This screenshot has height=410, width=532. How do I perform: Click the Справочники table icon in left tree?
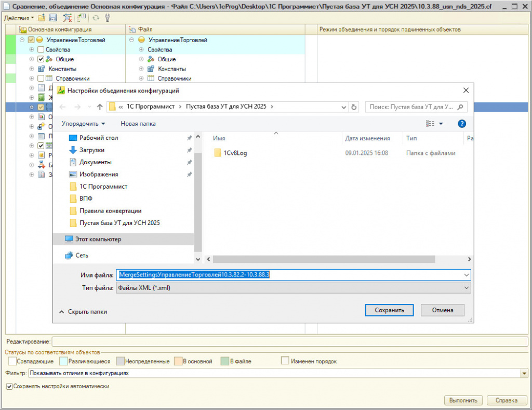coord(49,78)
